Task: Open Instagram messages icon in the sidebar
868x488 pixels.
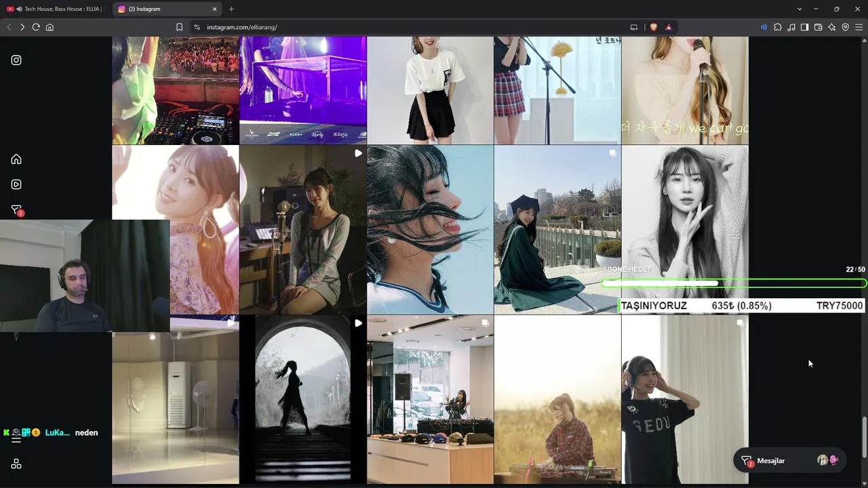Action: [16, 210]
